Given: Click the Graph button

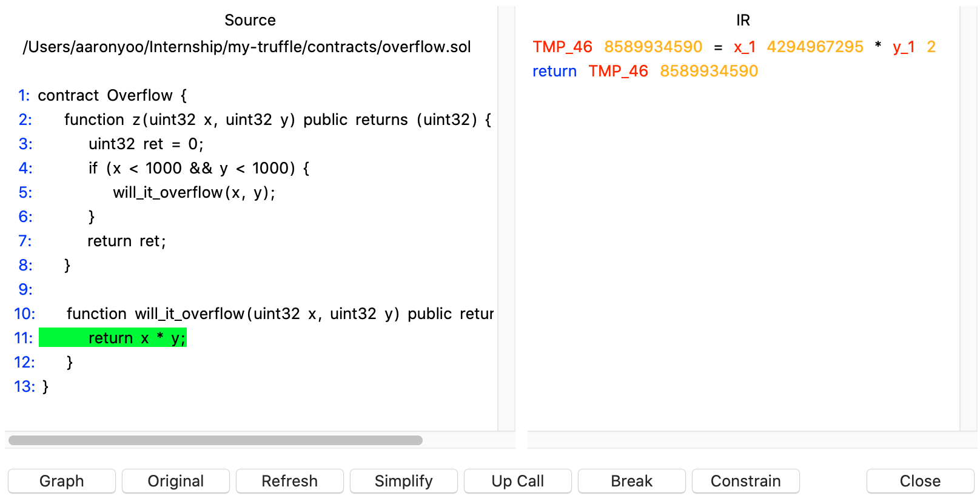Looking at the screenshot, I should click(x=61, y=481).
